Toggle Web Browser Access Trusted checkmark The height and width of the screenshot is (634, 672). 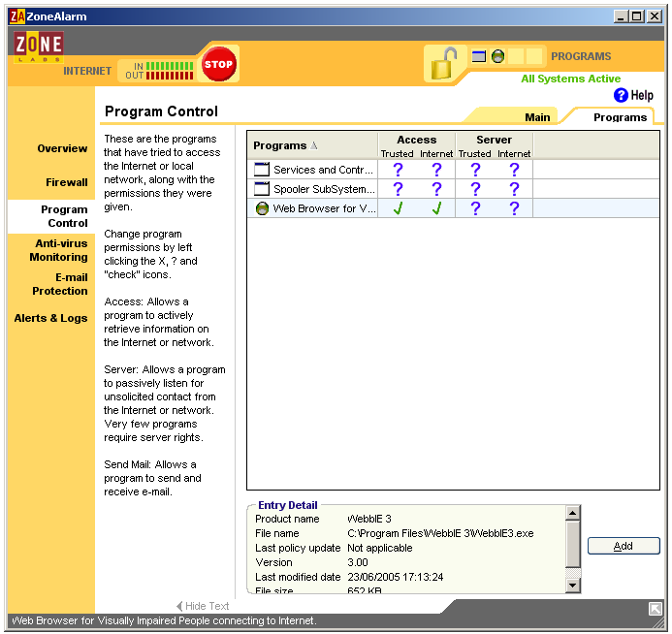click(x=398, y=208)
